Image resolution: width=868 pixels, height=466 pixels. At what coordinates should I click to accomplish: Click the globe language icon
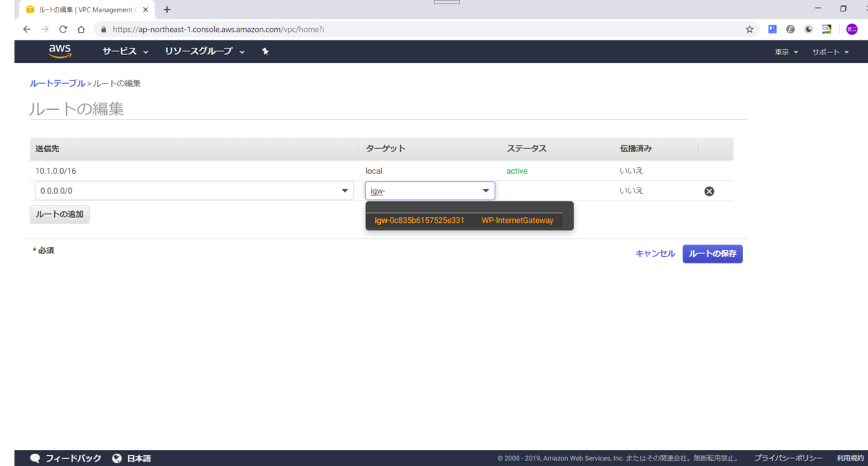[x=117, y=458]
